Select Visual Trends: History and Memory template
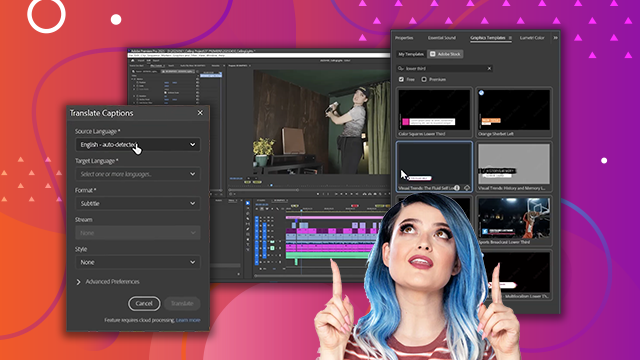Screen dimensions: 640x360 click(x=514, y=166)
